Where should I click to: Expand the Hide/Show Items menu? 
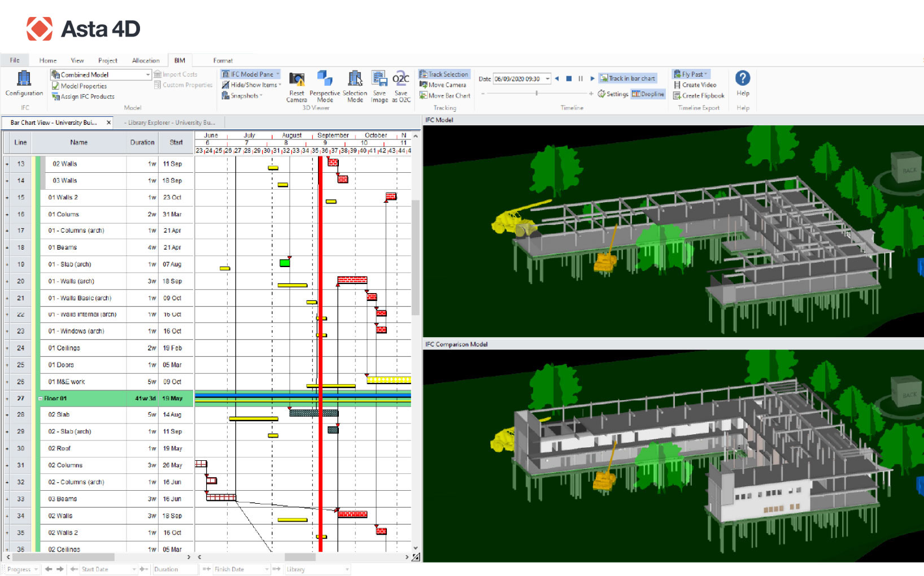click(251, 85)
